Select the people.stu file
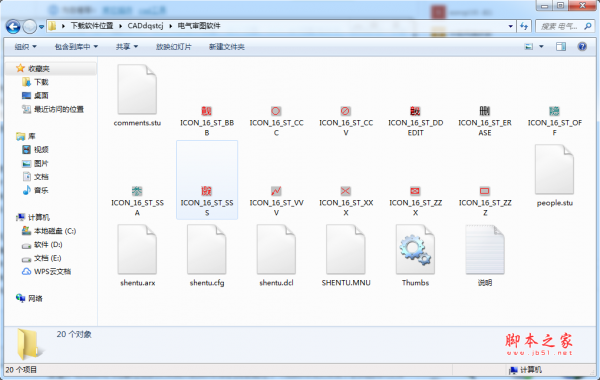Image resolution: width=600 pixels, height=380 pixels. [554, 176]
